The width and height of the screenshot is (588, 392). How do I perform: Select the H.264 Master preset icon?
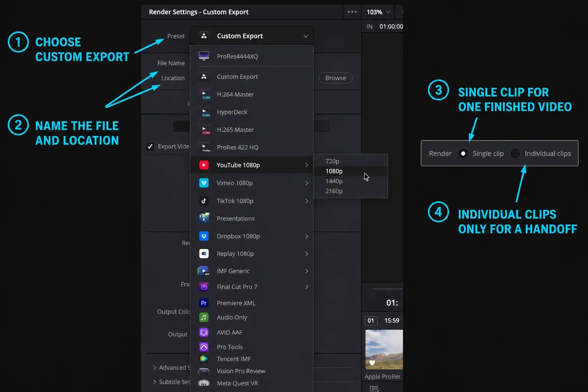coord(204,94)
